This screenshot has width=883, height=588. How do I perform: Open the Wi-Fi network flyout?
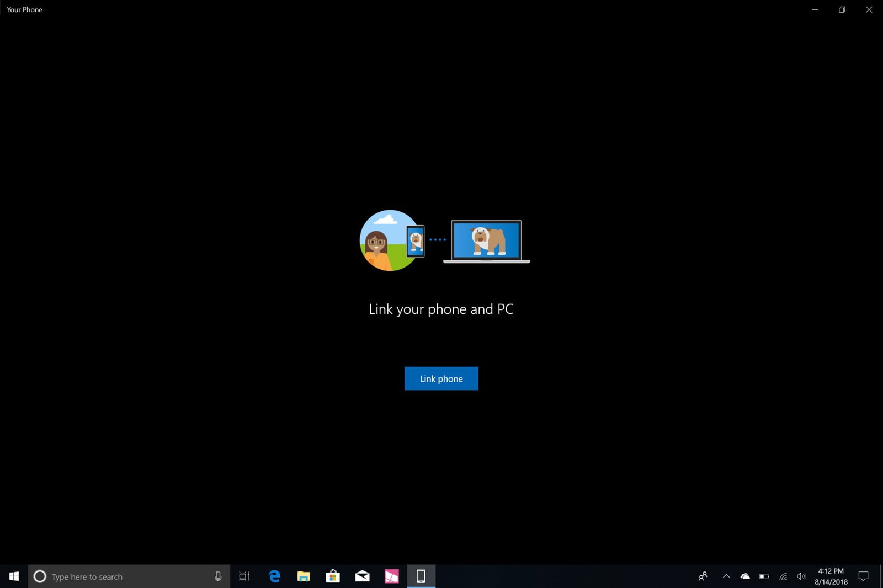(783, 576)
